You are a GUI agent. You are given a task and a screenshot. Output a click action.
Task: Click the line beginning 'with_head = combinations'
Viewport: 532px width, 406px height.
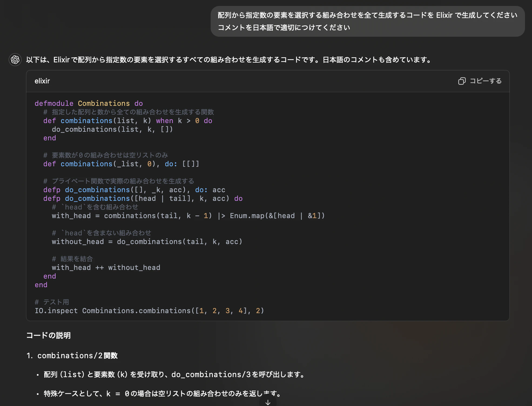click(x=188, y=216)
